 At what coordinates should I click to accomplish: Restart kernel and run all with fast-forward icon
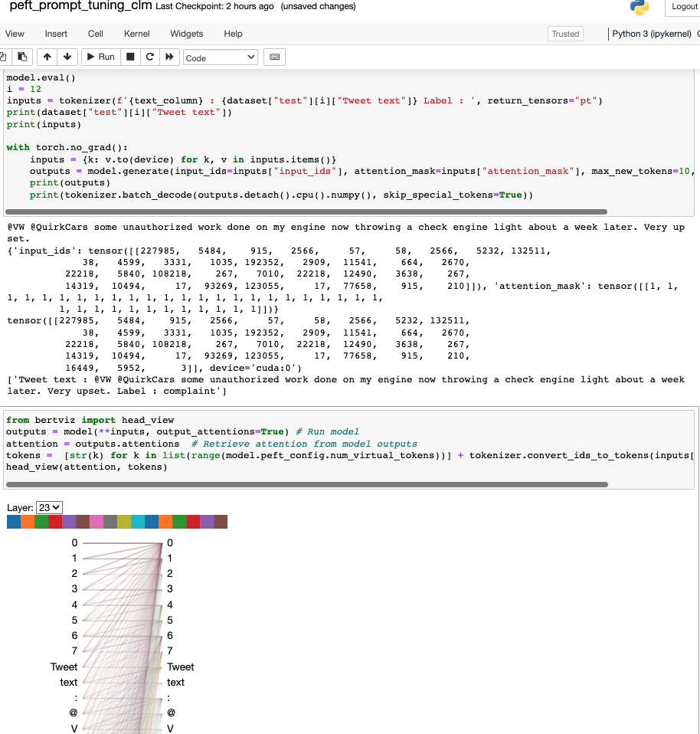click(x=169, y=56)
